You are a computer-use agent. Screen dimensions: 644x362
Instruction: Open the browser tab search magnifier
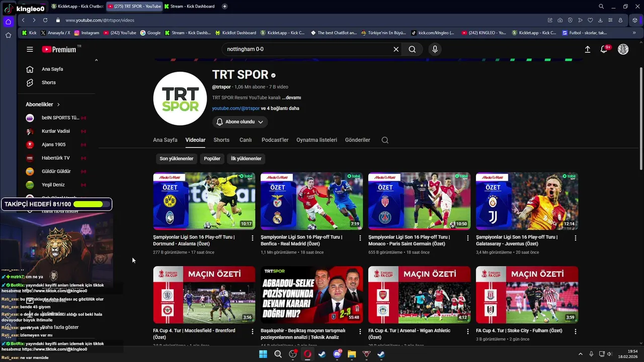601,7
